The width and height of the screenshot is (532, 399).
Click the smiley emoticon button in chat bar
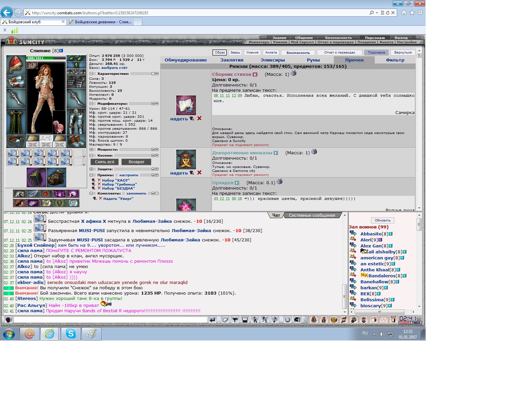coord(288,320)
